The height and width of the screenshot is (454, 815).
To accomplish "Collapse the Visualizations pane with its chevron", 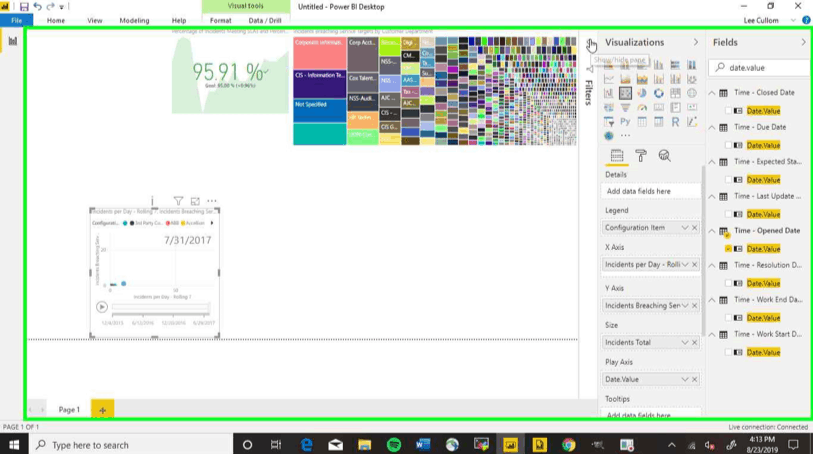I will (696, 42).
